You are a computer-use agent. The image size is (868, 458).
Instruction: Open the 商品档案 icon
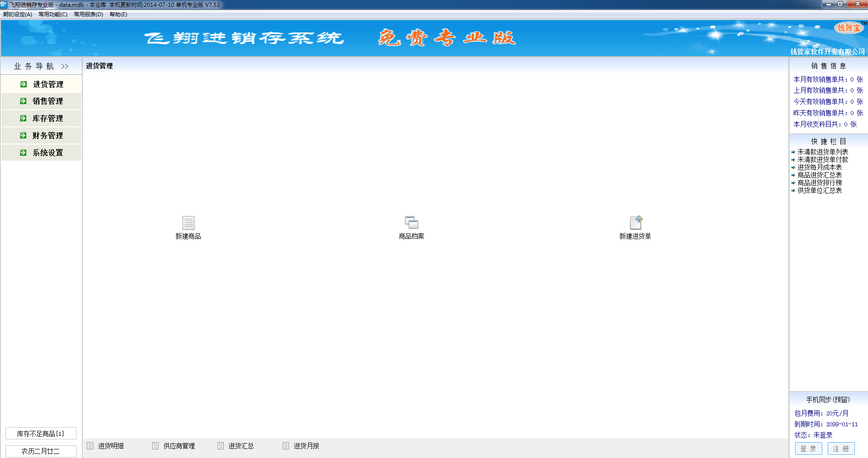click(x=411, y=223)
